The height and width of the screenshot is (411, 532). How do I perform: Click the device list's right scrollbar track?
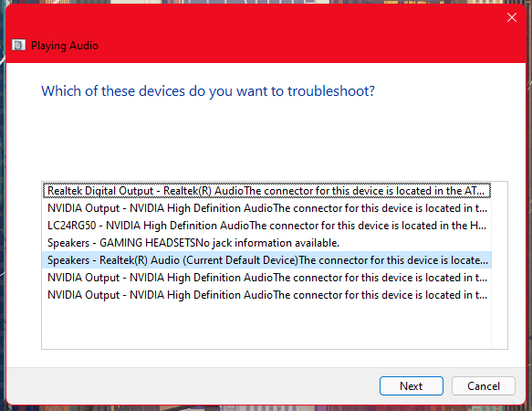[x=499, y=265]
